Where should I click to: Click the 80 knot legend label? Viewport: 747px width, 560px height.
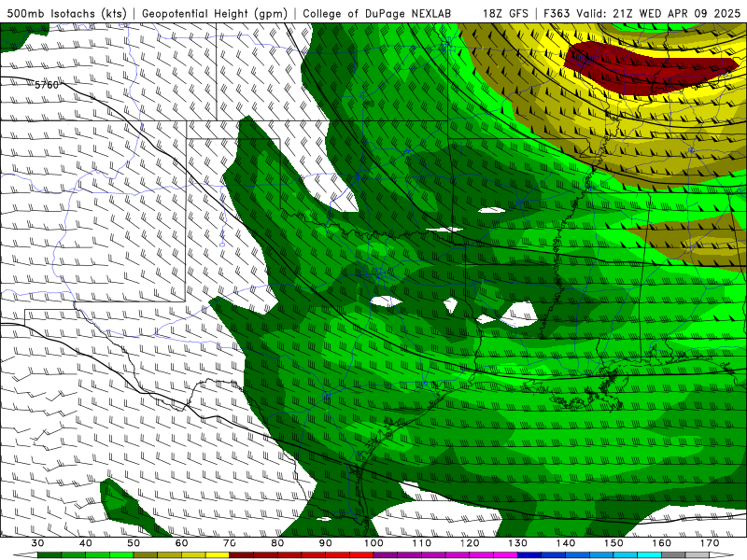(277, 543)
